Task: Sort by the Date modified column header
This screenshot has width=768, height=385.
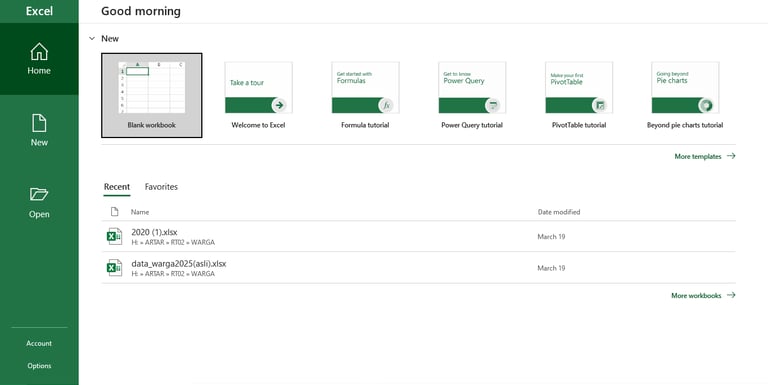Action: tap(559, 212)
